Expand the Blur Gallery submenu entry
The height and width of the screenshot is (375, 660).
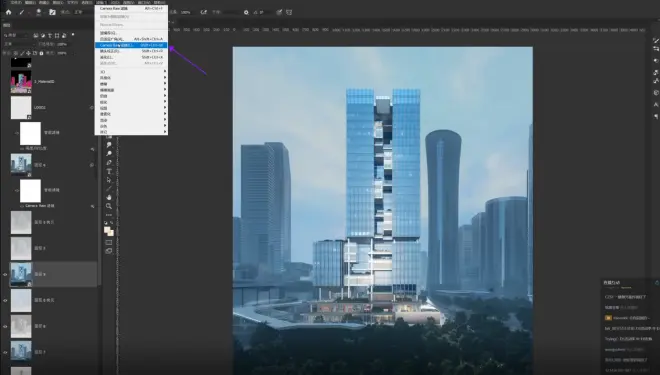(x=131, y=90)
